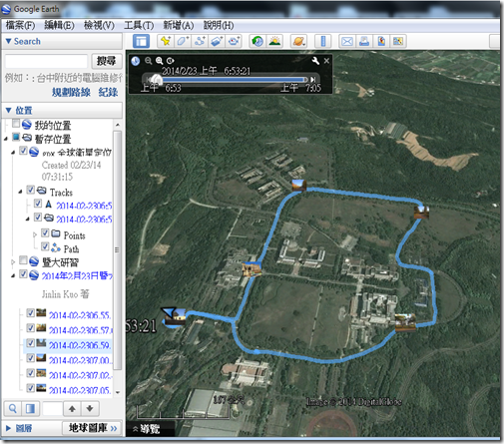Image resolution: width=504 pixels, height=444 pixels.
Task: Open time slider options wrench
Action: point(315,61)
